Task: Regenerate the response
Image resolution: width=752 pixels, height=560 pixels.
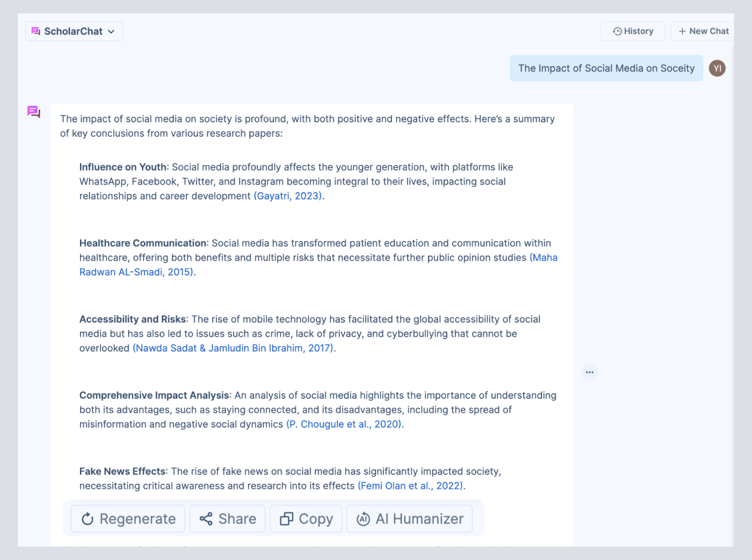Action: click(128, 519)
